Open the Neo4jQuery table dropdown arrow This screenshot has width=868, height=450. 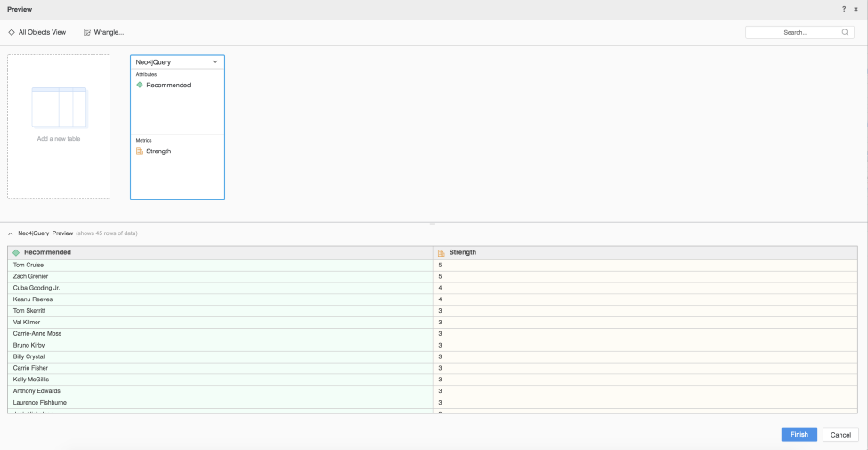(x=215, y=62)
